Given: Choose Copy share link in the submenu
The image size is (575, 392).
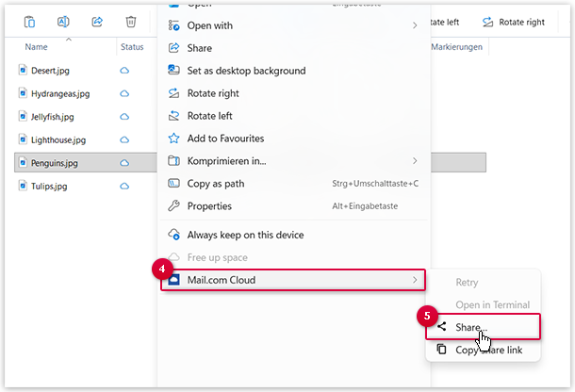Looking at the screenshot, I should [484, 350].
